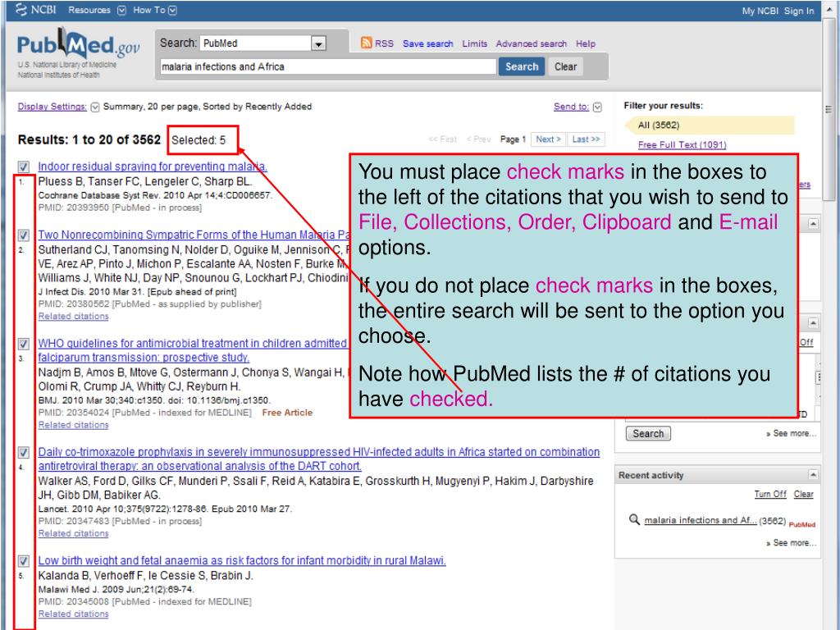
Task: Uncheck the Indoor residual spraying citation checkbox
Action: point(24,167)
